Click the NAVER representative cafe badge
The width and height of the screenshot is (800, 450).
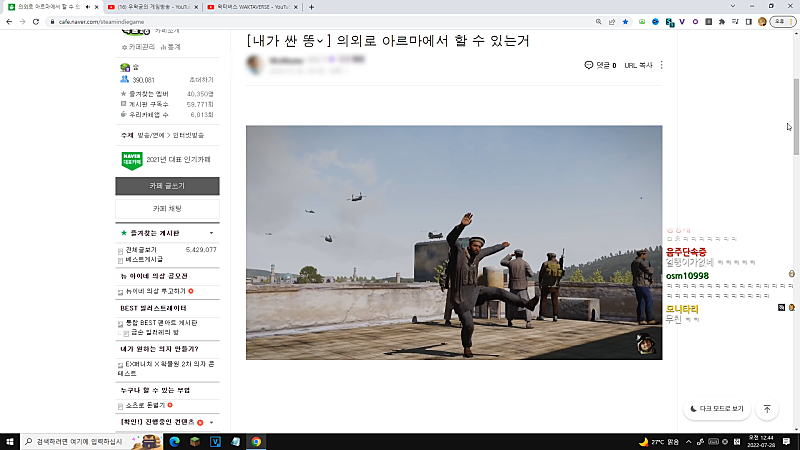click(x=132, y=160)
